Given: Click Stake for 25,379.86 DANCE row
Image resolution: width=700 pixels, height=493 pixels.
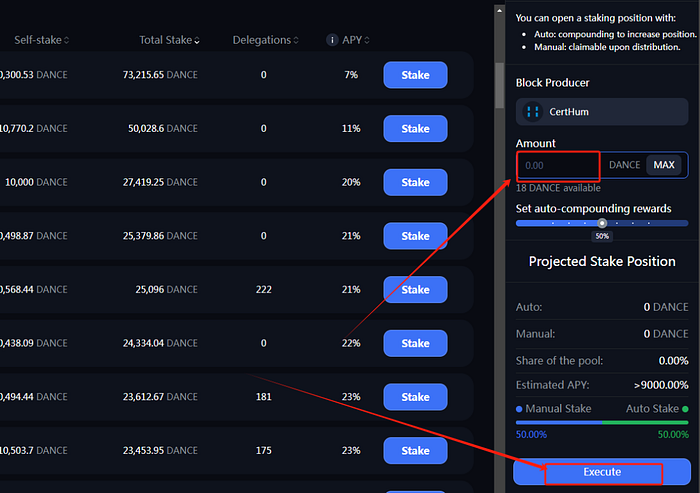Looking at the screenshot, I should (x=415, y=236).
